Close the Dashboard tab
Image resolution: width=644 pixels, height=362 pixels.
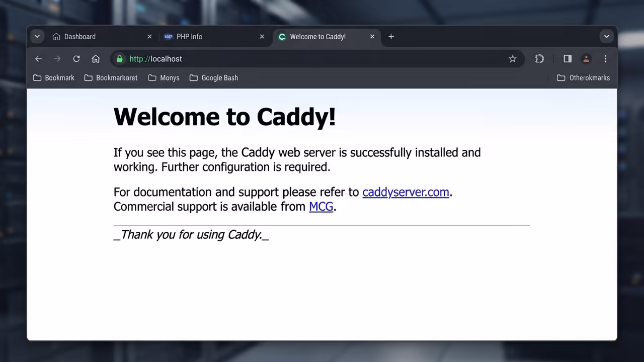coord(149,37)
